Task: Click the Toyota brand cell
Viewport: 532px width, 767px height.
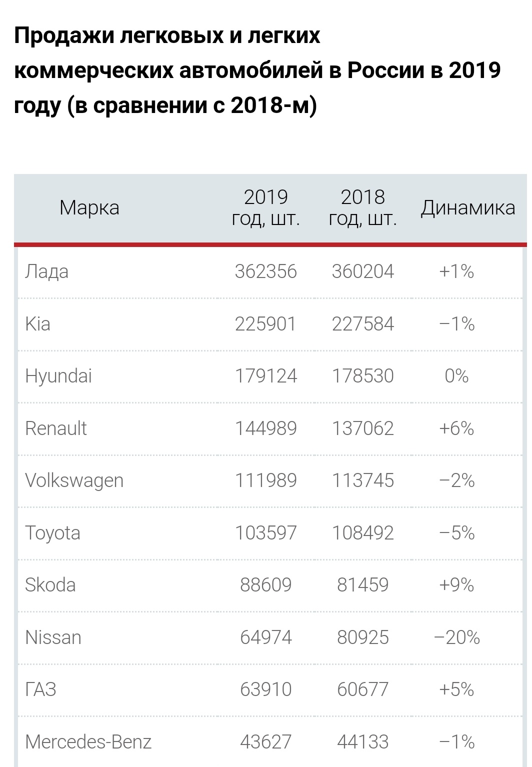Action: pos(52,533)
